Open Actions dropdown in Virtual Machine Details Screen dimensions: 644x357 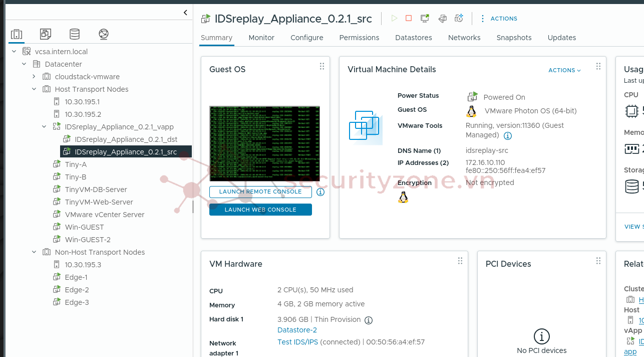tap(564, 70)
